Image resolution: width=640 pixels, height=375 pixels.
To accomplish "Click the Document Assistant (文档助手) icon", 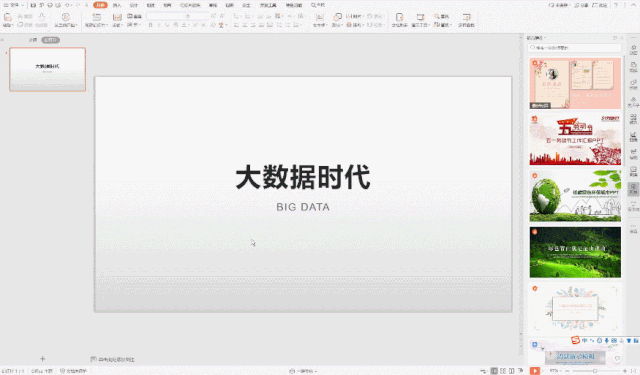I will [400, 17].
